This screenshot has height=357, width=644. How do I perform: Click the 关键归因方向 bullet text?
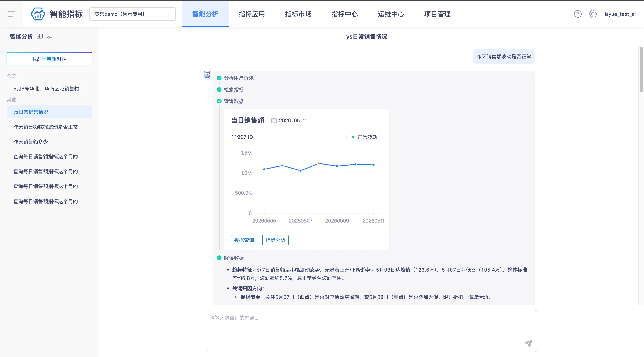(x=248, y=288)
